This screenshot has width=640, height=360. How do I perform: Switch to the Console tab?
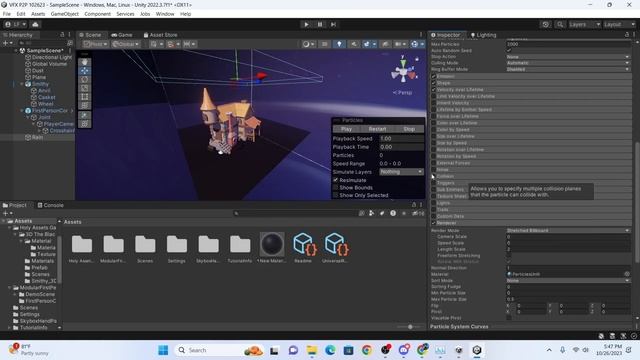coord(51,205)
